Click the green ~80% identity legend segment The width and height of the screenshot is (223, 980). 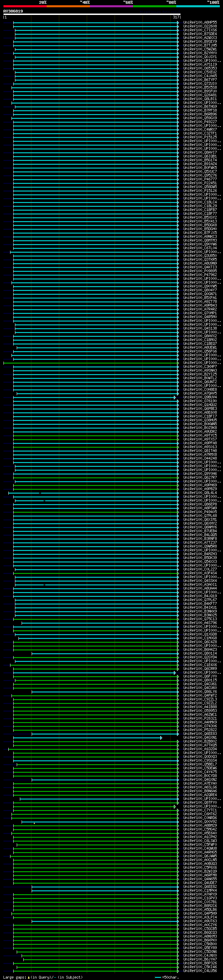point(155,6)
